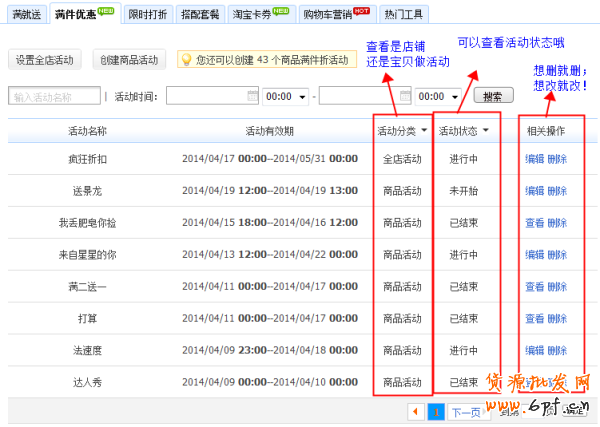600x427 pixels.
Task: Switch to the 限时打折 tab
Action: [148, 15]
